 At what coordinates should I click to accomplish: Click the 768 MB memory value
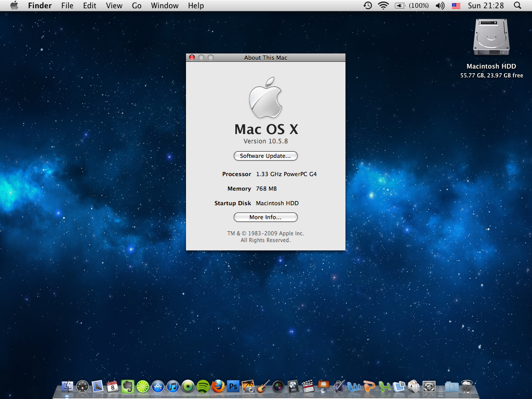coord(267,189)
